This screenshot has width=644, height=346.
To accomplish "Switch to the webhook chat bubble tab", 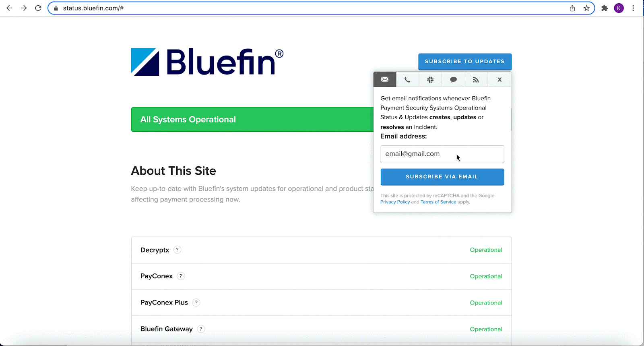I will pos(453,79).
